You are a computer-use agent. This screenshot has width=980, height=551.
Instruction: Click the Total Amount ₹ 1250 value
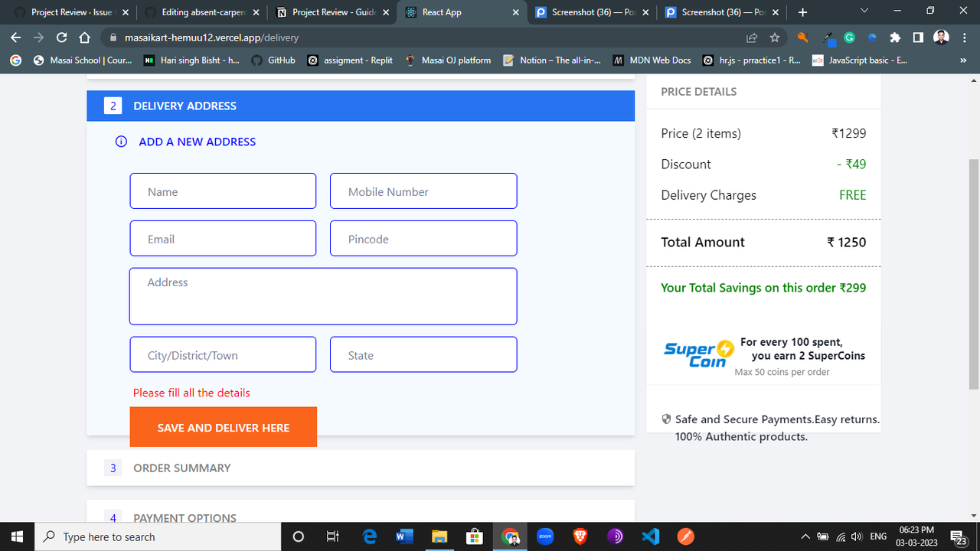(846, 242)
